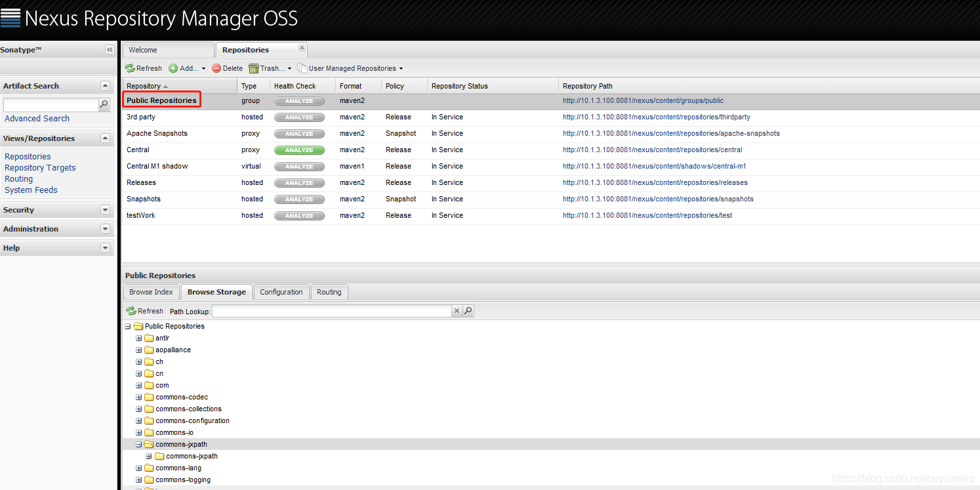980x490 pixels.
Task: Open the Routing tab in the lower panel
Action: 329,292
